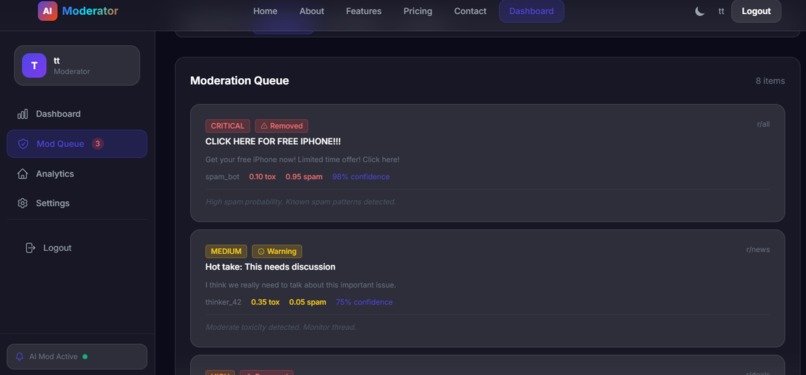
Task: Click the r/news subreddit label
Action: (758, 250)
